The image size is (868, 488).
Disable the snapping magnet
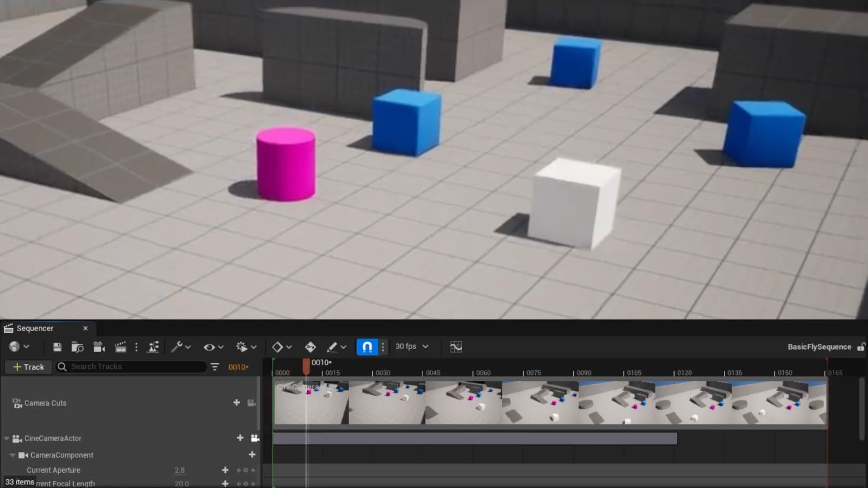point(367,347)
